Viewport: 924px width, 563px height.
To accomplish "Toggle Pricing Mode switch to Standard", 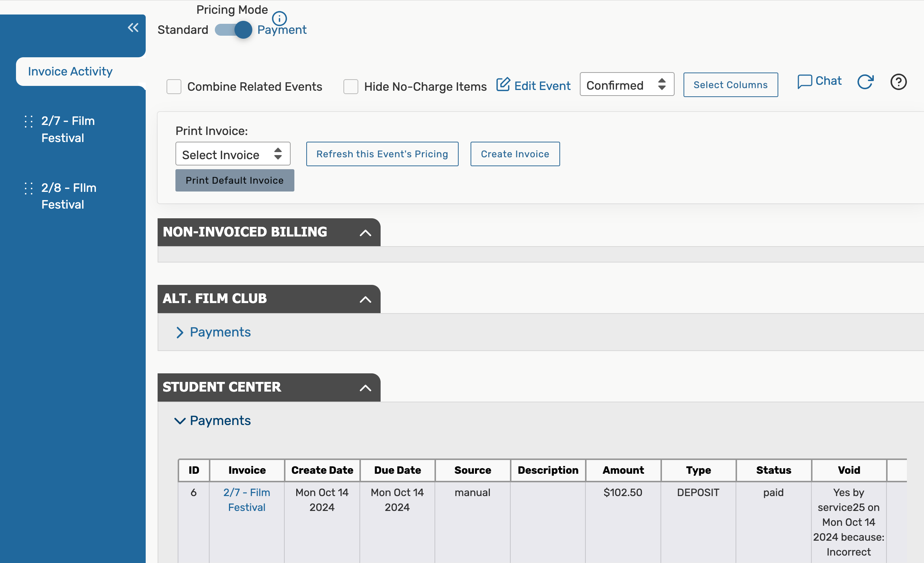I will tap(233, 30).
